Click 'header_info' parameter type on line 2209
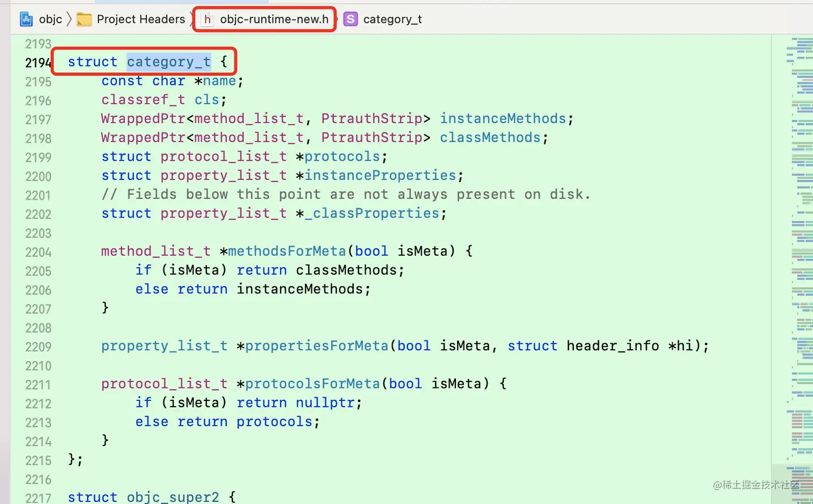The height and width of the screenshot is (504, 813). point(612,345)
